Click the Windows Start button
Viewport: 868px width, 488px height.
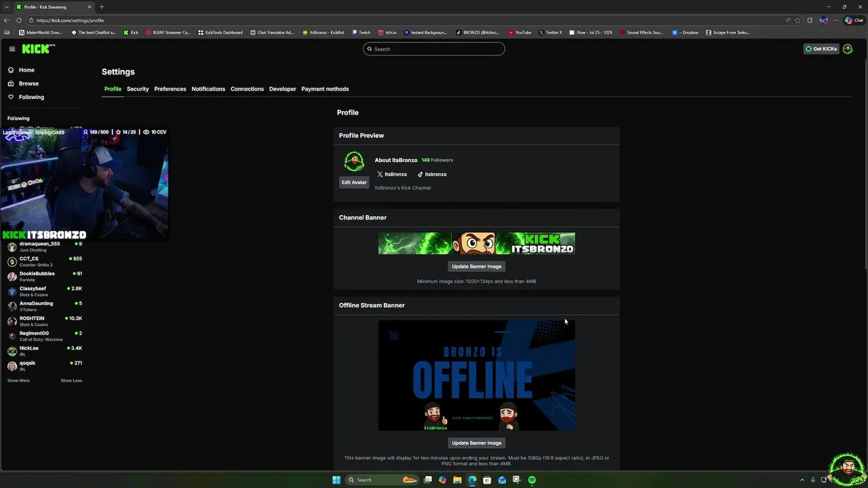tap(336, 480)
